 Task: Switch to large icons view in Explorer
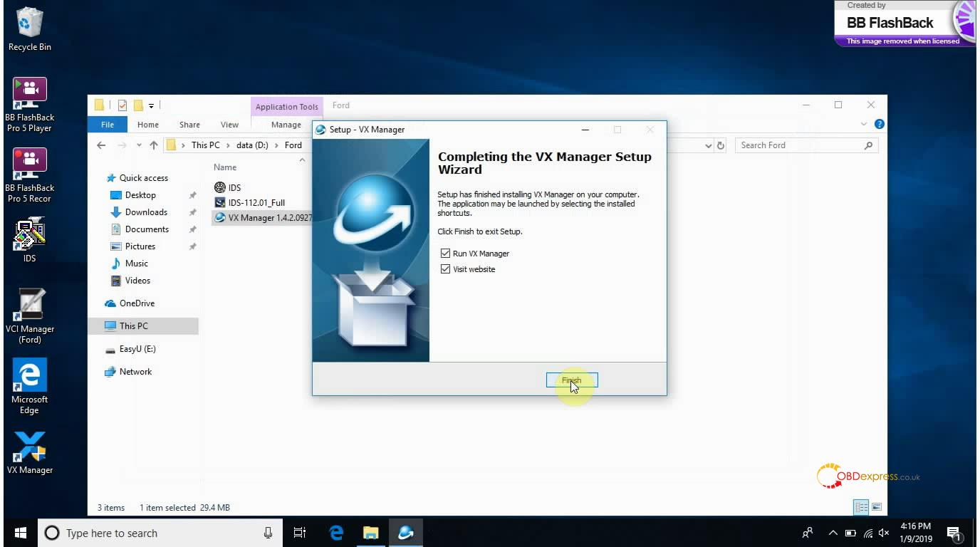coord(877,507)
